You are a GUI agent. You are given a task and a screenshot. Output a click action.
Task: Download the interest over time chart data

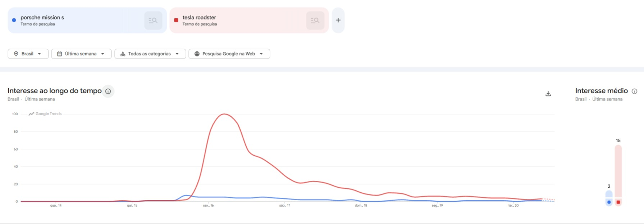pyautogui.click(x=548, y=94)
